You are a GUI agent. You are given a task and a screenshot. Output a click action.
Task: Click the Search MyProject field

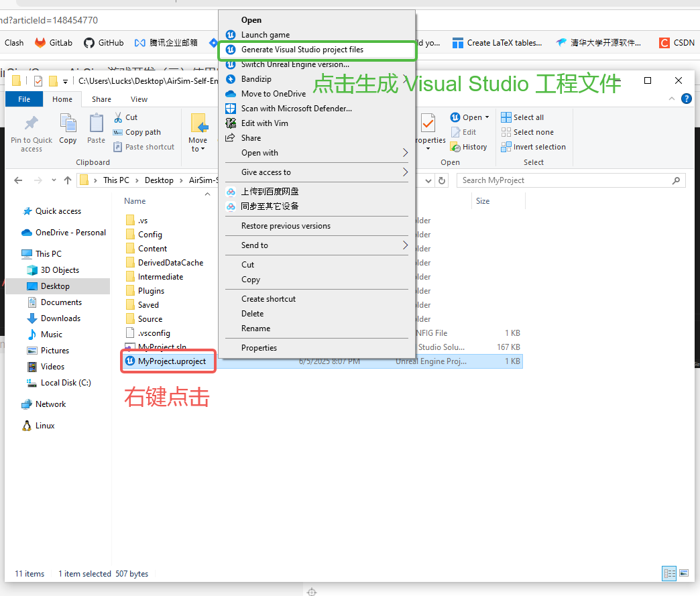tap(571, 180)
